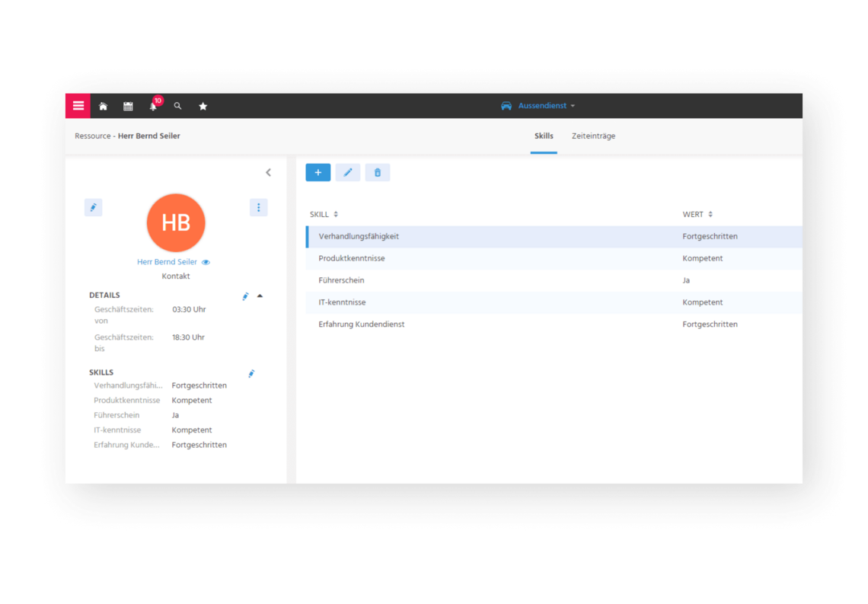Toggle visibility eye next to Herr Bernd Seiler
Image resolution: width=868 pixels, height=604 pixels.
pyautogui.click(x=206, y=262)
